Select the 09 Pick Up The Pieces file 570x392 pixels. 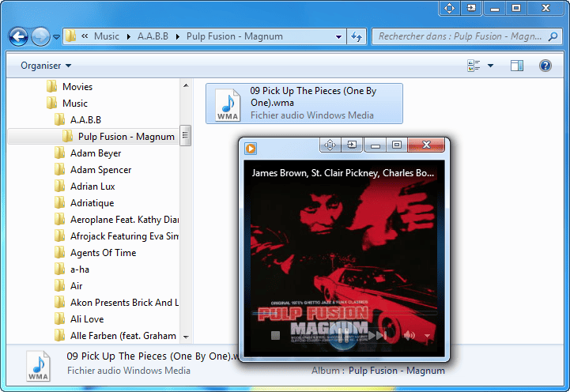304,104
